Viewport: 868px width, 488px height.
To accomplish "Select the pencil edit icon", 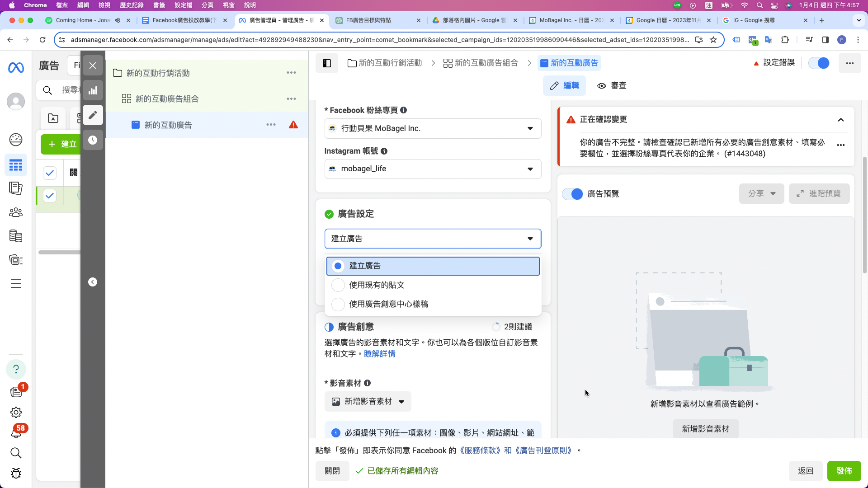I will (93, 115).
